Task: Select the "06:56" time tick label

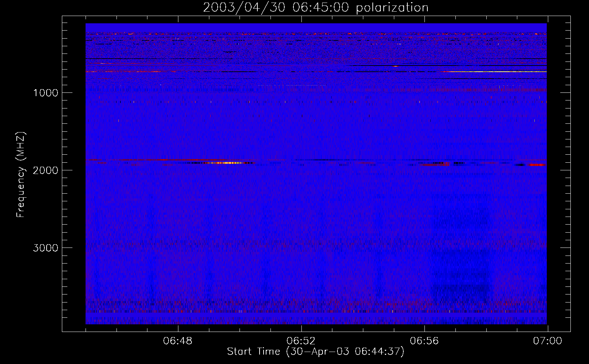Action: tap(424, 341)
